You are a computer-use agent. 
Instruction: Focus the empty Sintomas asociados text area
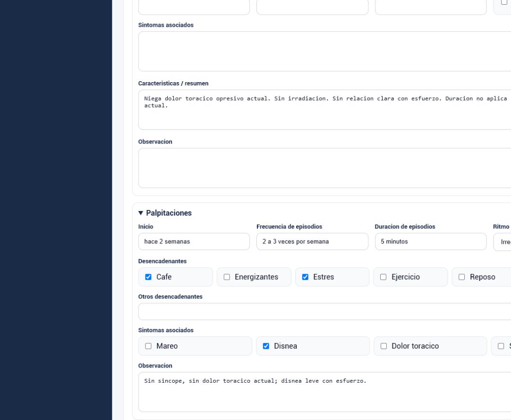coord(324,51)
